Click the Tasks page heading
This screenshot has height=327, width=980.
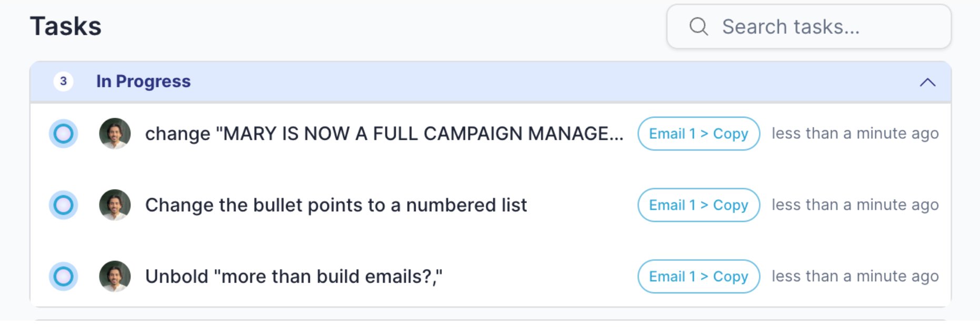click(66, 26)
